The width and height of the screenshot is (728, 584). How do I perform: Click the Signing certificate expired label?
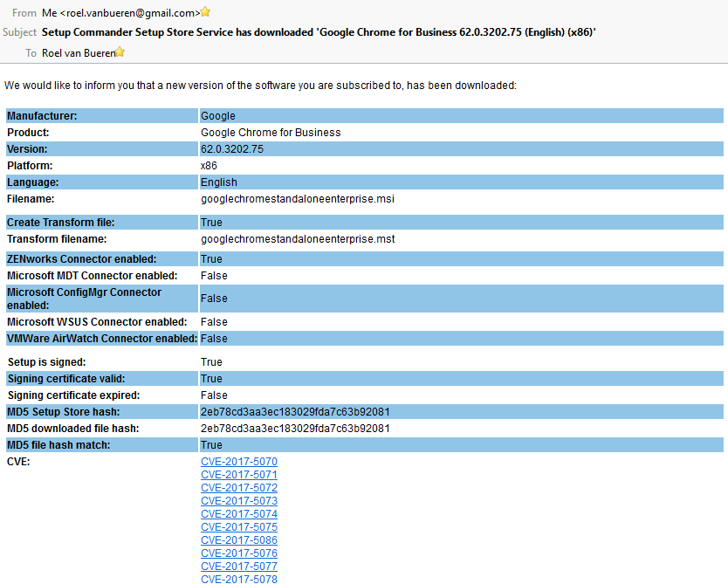point(74,395)
